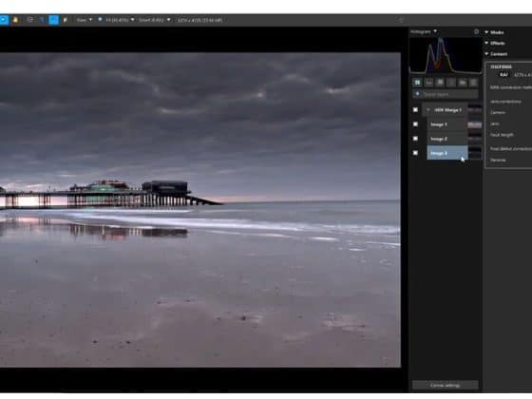Collapse the Effects panel section
532x399 pixels.
[486, 43]
